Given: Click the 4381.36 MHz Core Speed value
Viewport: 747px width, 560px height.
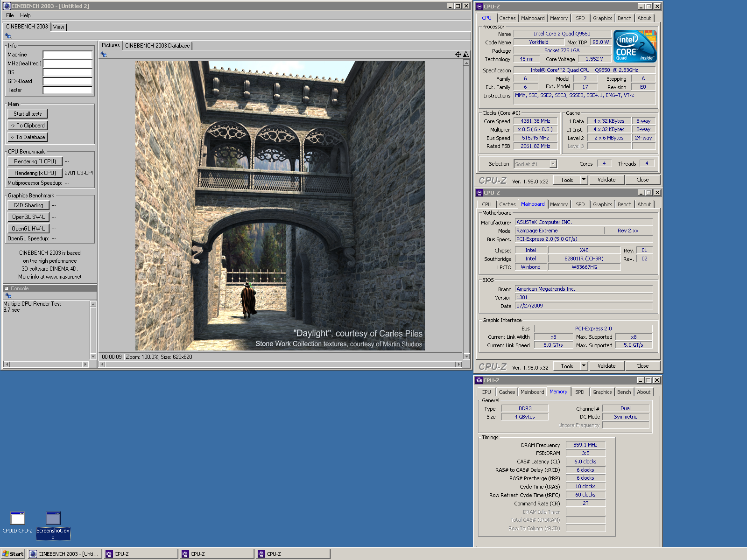Looking at the screenshot, I should (x=536, y=121).
